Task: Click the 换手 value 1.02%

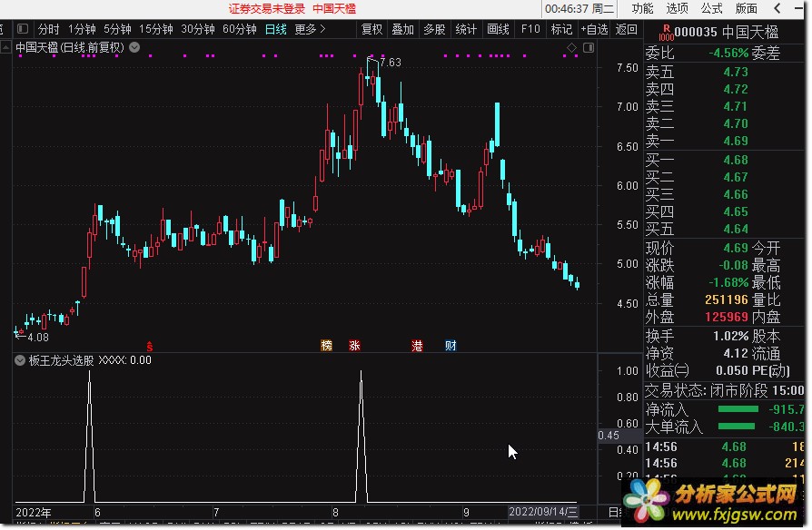Action: pos(730,336)
